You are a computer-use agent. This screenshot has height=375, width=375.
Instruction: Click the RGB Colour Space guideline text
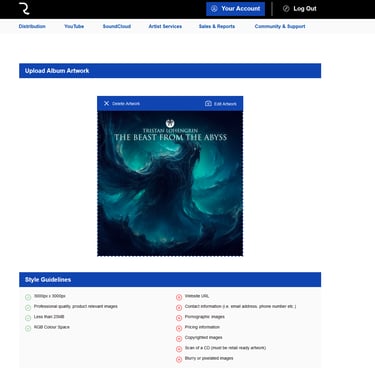tap(52, 327)
